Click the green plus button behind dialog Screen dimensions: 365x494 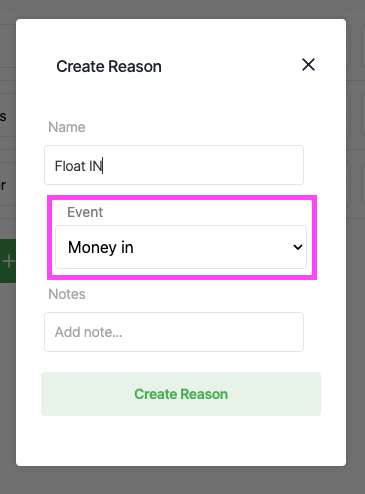pyautogui.click(x=8, y=261)
